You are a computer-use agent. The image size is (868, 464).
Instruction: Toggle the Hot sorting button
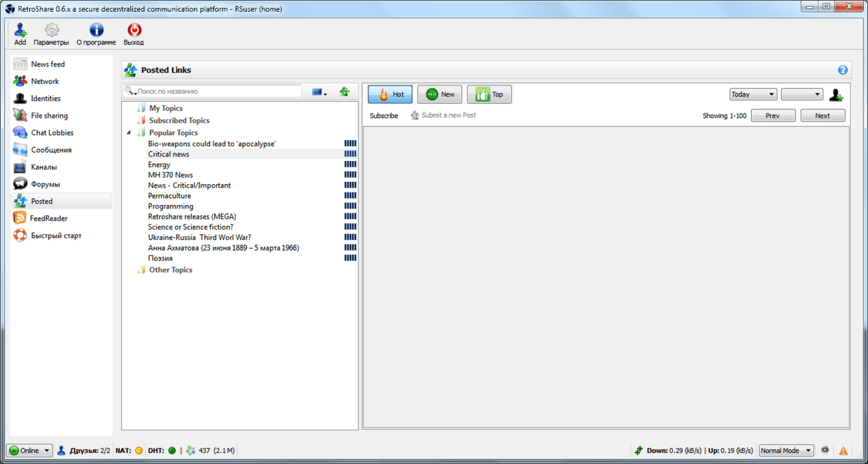pos(390,94)
